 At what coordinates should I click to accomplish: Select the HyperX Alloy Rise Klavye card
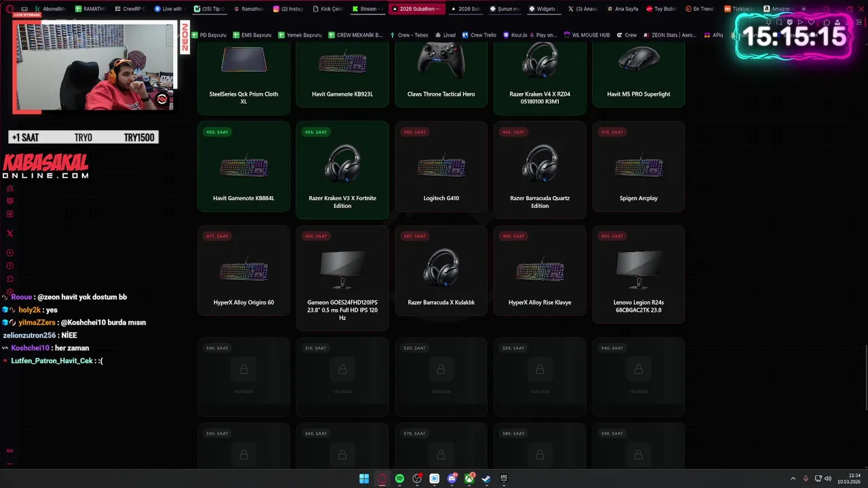540,271
